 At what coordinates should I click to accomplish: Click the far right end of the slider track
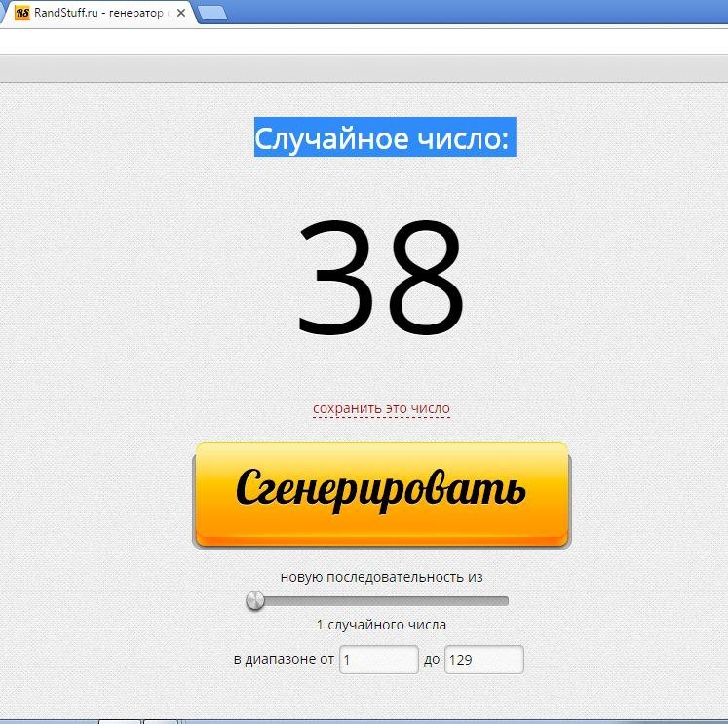[x=505, y=601]
